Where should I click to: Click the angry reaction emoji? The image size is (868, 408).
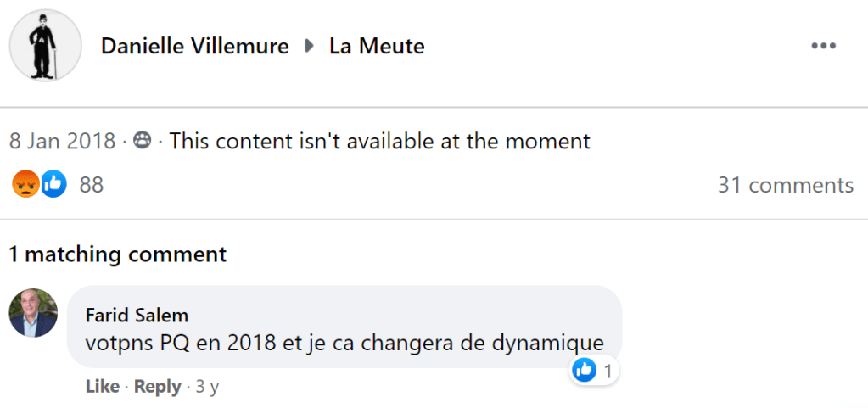coord(25,184)
